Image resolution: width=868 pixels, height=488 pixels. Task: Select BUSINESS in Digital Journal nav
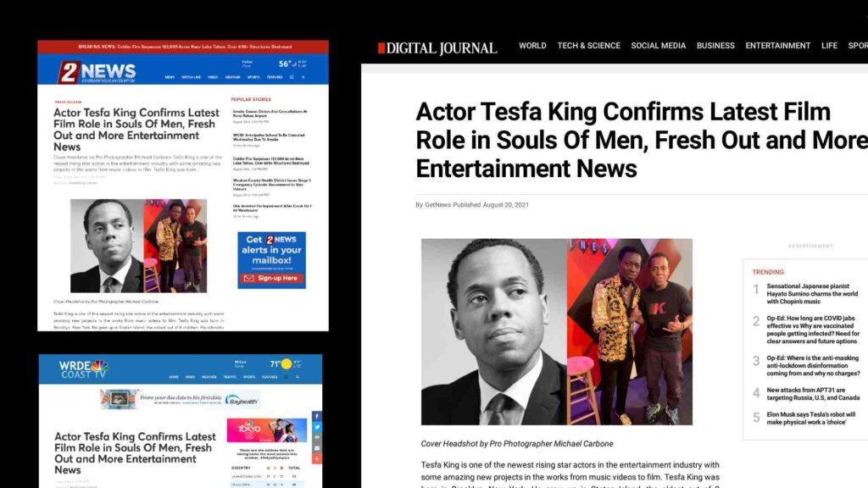tap(715, 46)
